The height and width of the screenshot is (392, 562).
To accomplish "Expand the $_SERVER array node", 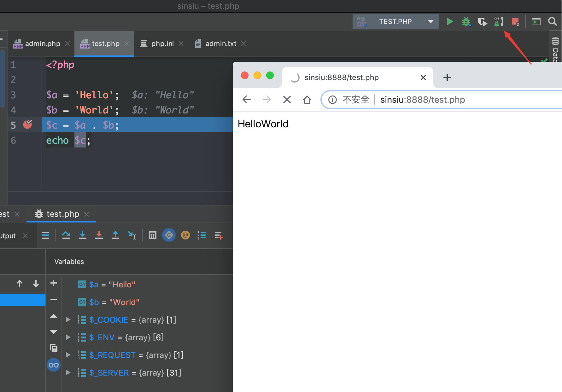I will click(68, 372).
